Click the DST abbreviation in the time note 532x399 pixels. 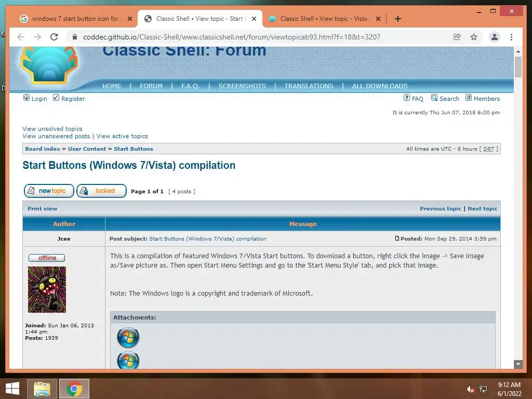point(488,149)
